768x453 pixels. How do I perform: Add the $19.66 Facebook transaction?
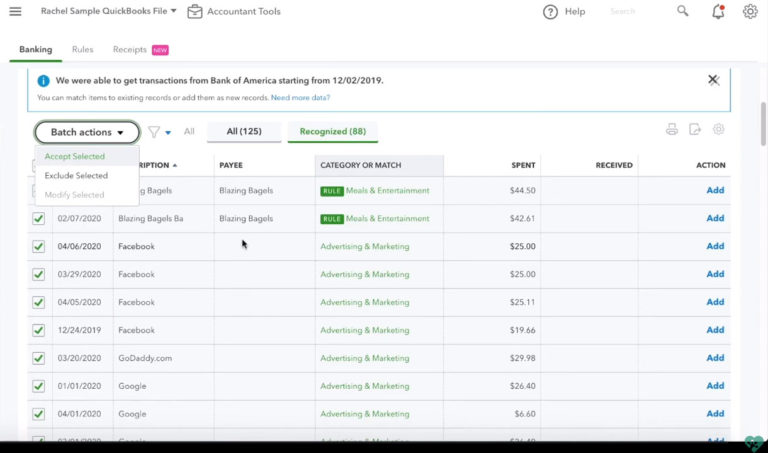pyautogui.click(x=715, y=330)
